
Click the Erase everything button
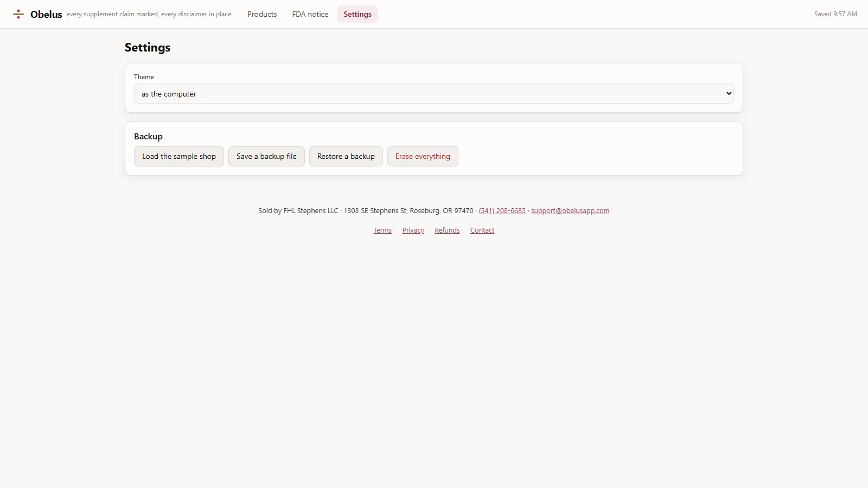(423, 157)
